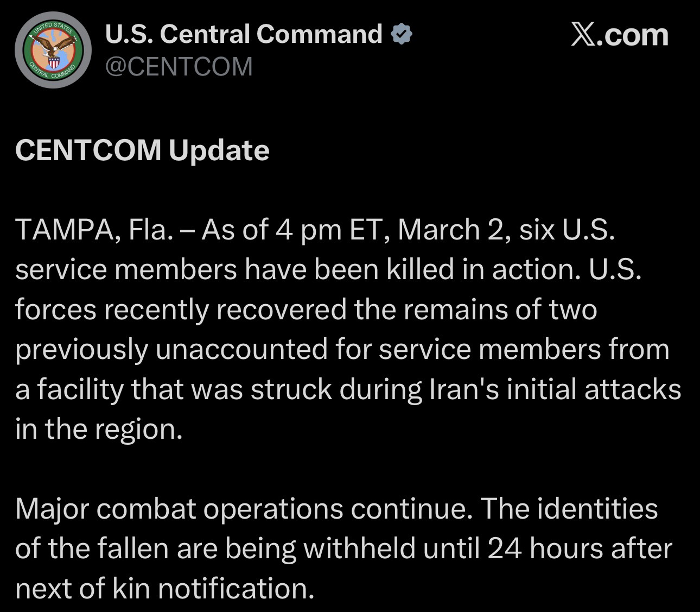Click the text "in the region."
700x612 pixels.
(98, 429)
